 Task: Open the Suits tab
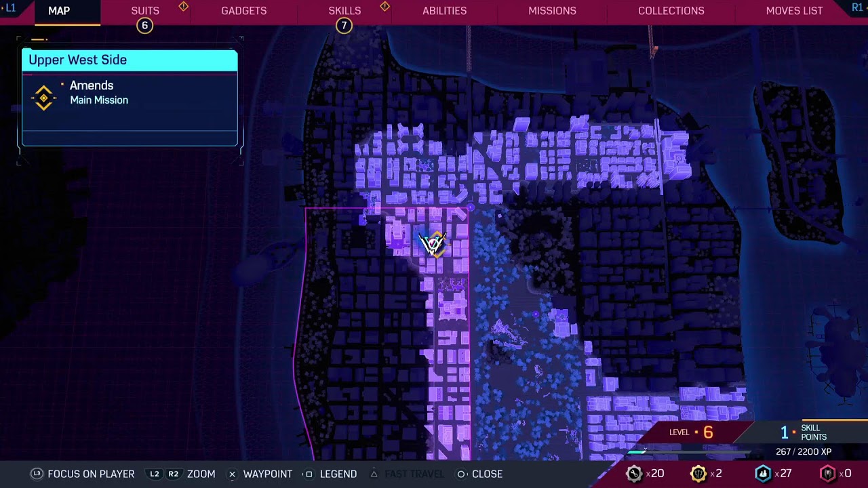[145, 11]
